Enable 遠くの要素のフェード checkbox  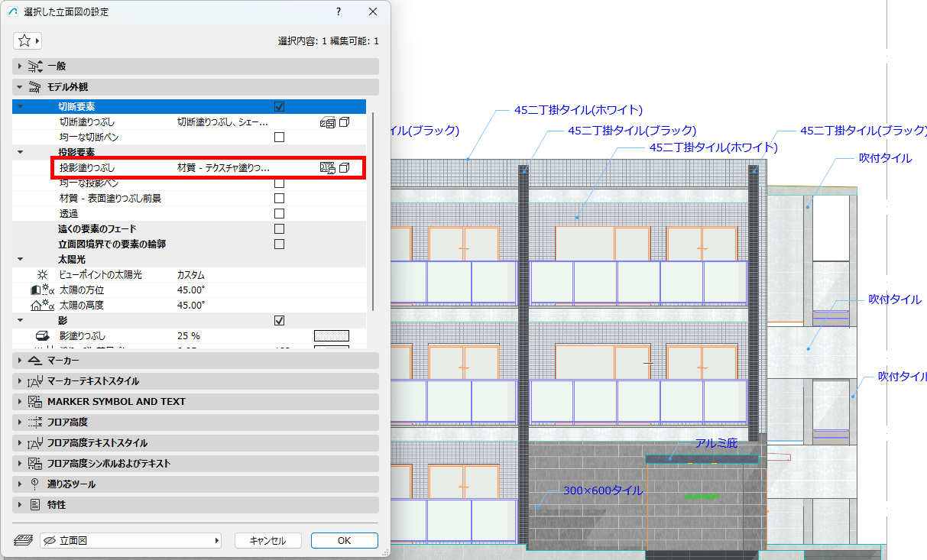click(x=279, y=229)
